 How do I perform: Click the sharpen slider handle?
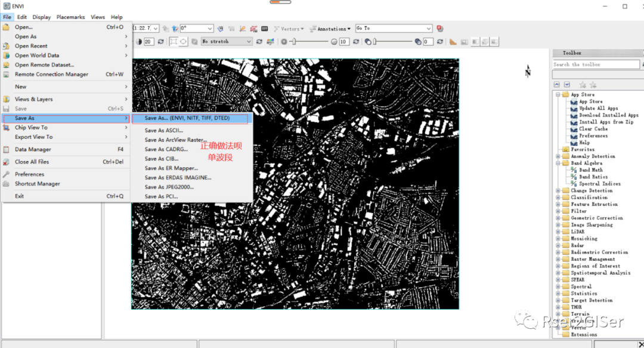tap(293, 42)
